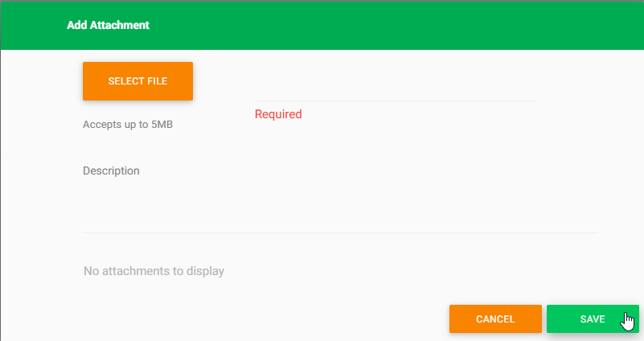
Task: Focus the file name field above Required
Action: point(395,89)
